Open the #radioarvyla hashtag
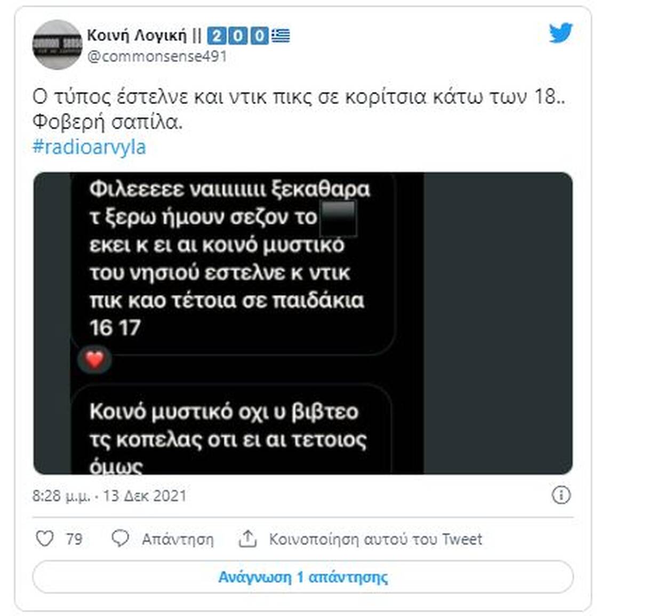672x616 pixels. coord(89,147)
